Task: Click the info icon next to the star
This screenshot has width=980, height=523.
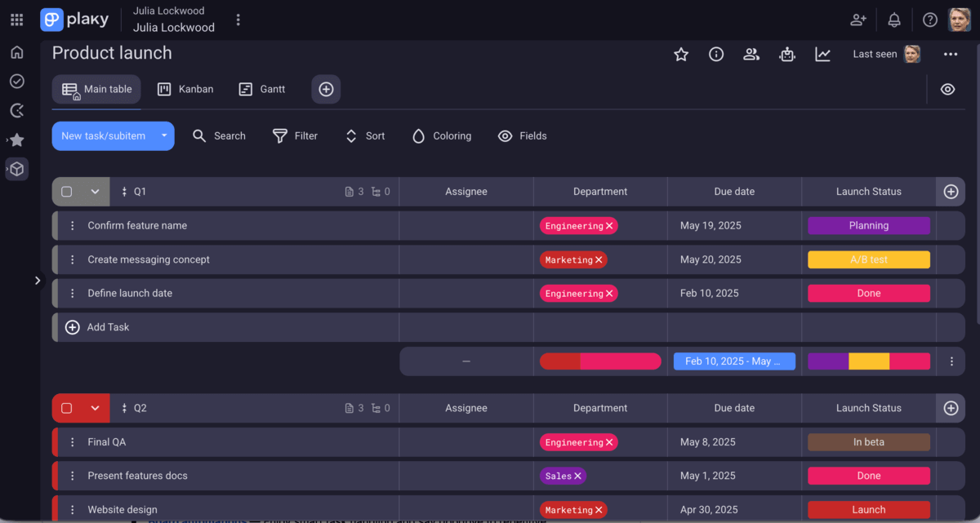Action: (716, 54)
